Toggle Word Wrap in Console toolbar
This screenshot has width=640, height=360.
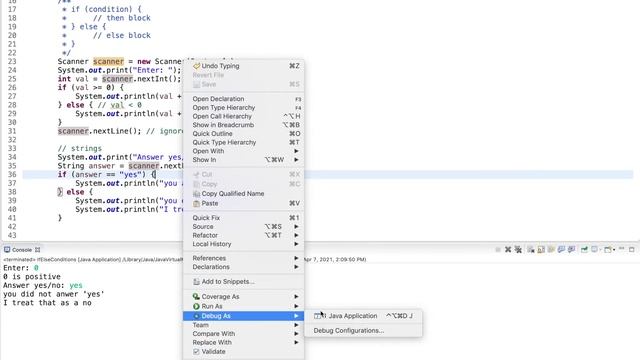(551, 249)
